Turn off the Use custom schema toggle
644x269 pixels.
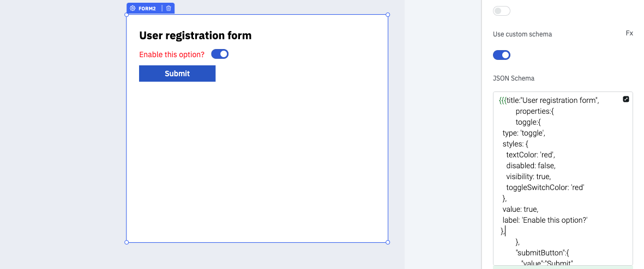[502, 55]
